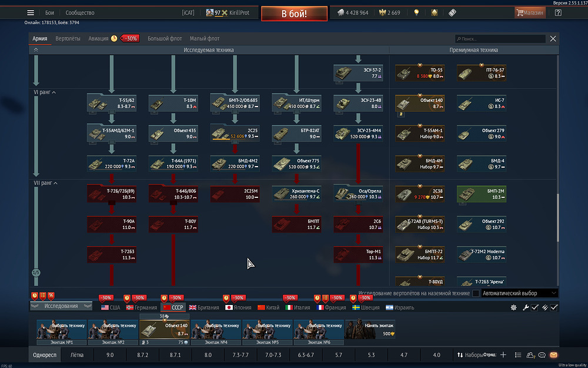Collapse the VII ранг section
This screenshot has width=588, height=368.
(x=55, y=183)
